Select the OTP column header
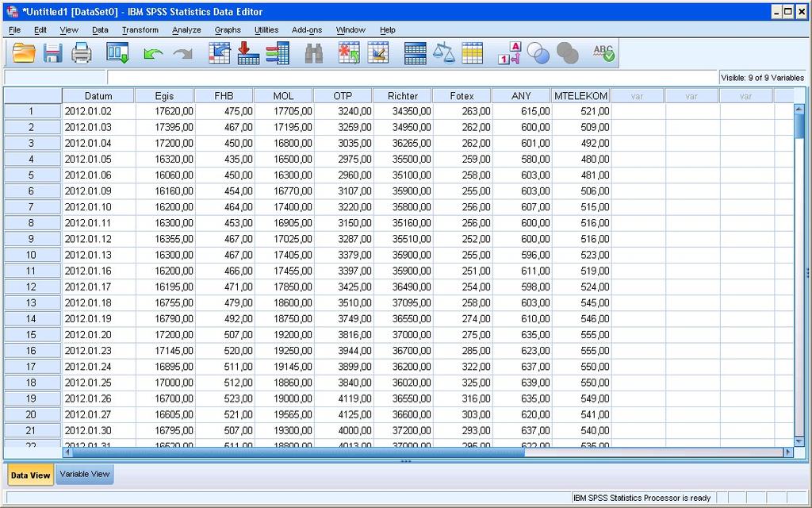This screenshot has height=508, width=812. point(343,96)
